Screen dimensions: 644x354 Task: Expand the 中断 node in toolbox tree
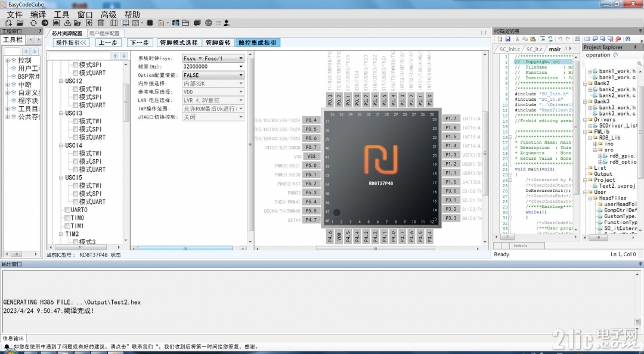(7, 85)
